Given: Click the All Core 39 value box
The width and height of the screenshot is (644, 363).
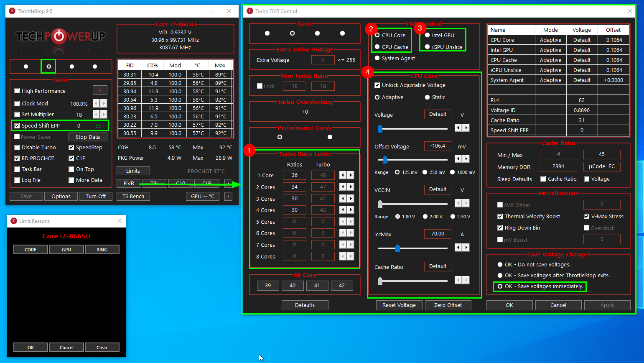Looking at the screenshot, I should click(268, 285).
